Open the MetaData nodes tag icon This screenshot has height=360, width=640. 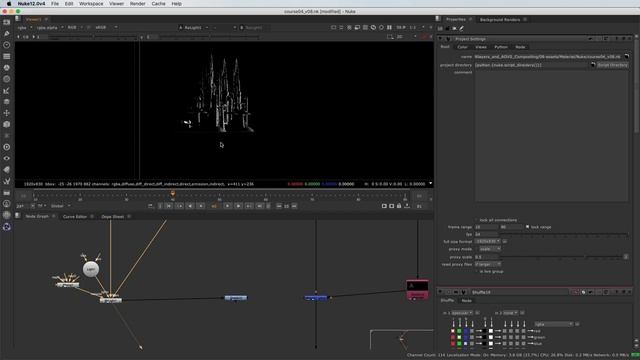tap(7, 170)
